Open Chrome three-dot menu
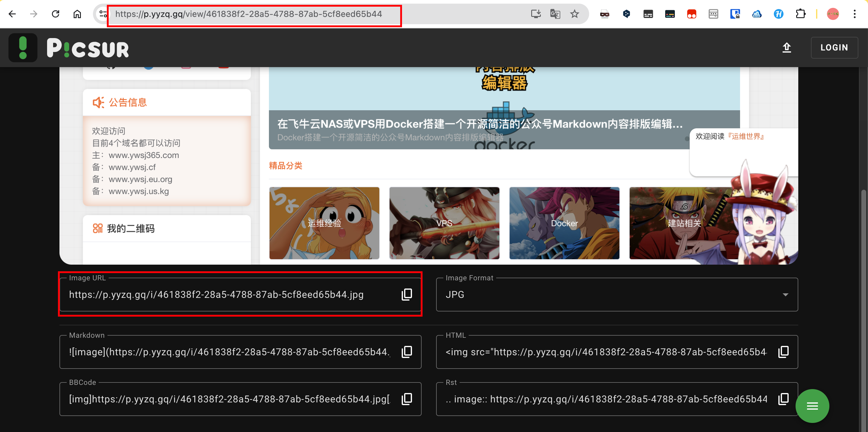 (x=854, y=14)
